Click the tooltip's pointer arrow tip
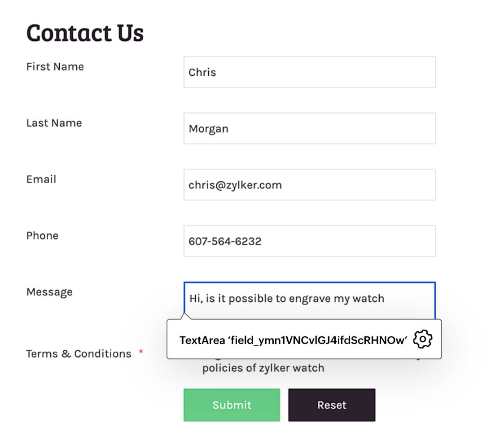The height and width of the screenshot is (444, 504). point(184,314)
